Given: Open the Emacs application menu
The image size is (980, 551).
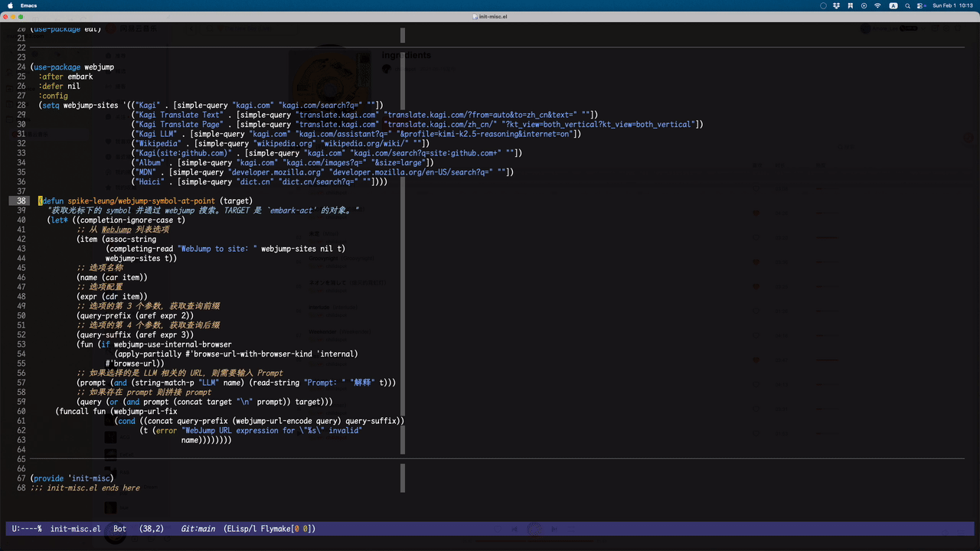Looking at the screenshot, I should click(x=28, y=5).
